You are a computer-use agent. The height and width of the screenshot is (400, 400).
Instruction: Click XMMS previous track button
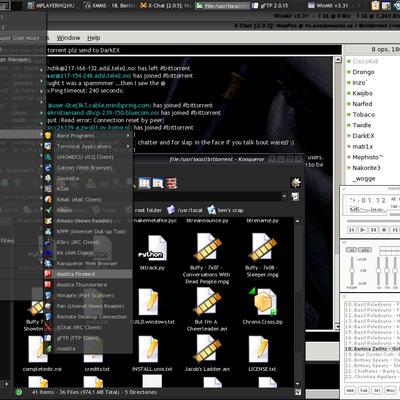click(352, 230)
